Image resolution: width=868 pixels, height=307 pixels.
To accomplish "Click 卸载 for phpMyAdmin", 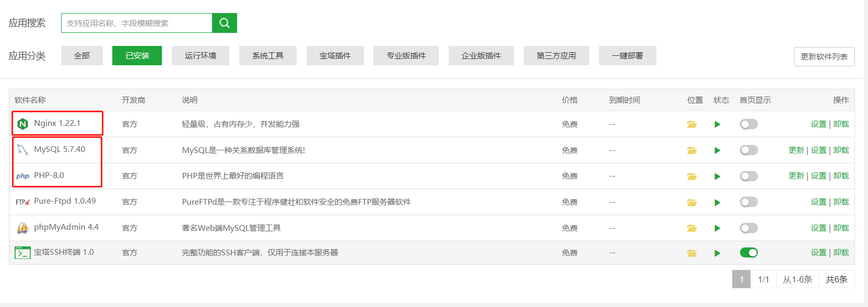I will tap(841, 228).
